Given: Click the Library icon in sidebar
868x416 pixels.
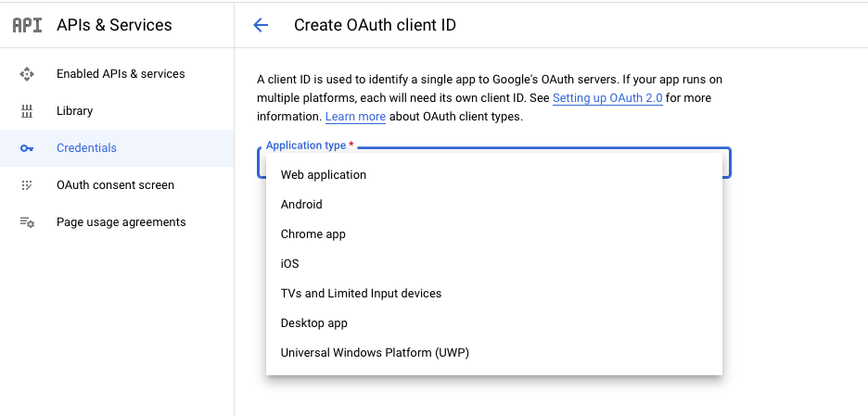Looking at the screenshot, I should tap(27, 111).
